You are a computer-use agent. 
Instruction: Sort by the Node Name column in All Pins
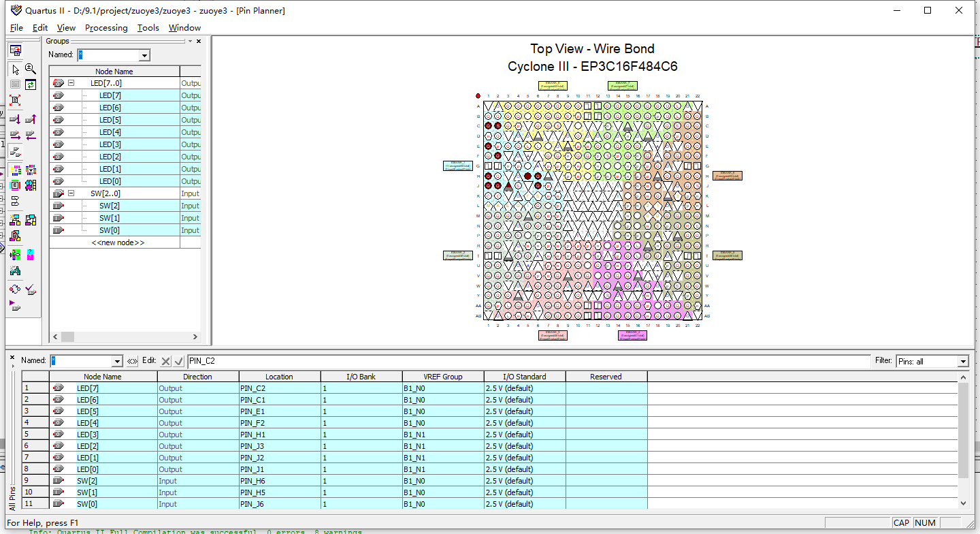103,377
